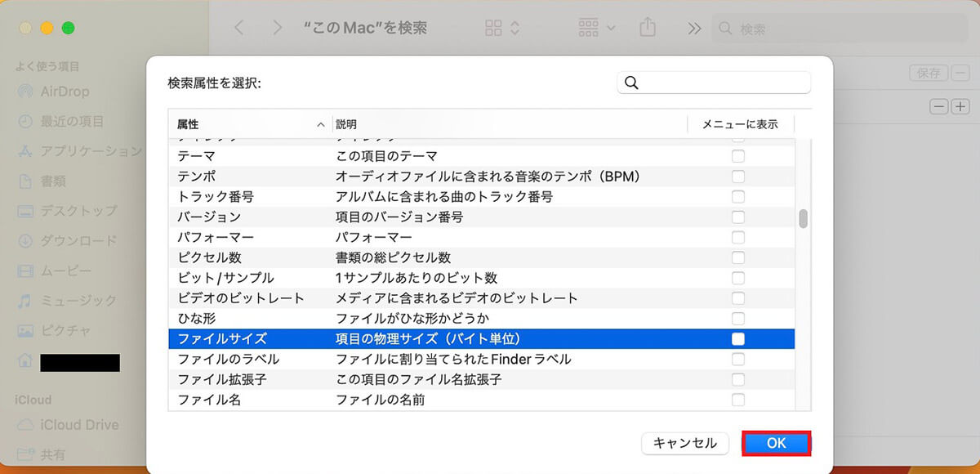Image resolution: width=980 pixels, height=474 pixels.
Task: Open Finder view mode switcher
Action: (x=502, y=28)
